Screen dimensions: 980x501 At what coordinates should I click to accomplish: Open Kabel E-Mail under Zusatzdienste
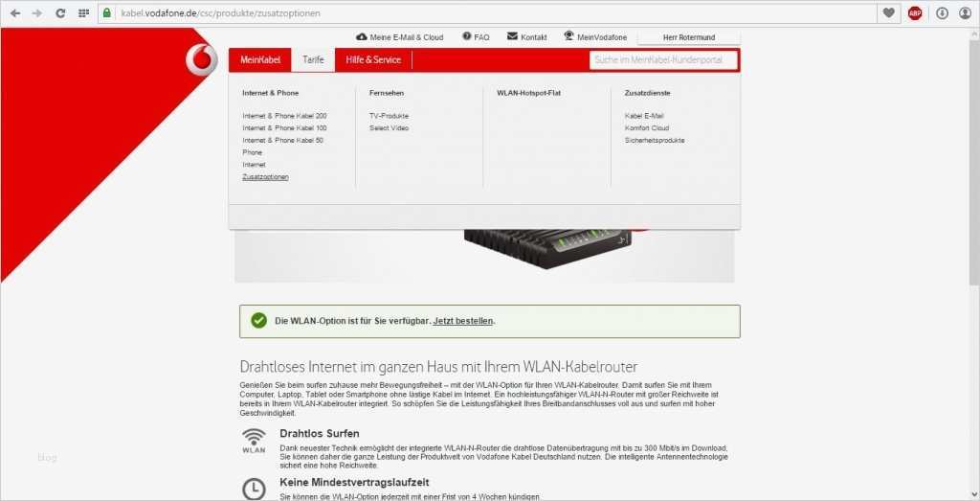tap(644, 116)
